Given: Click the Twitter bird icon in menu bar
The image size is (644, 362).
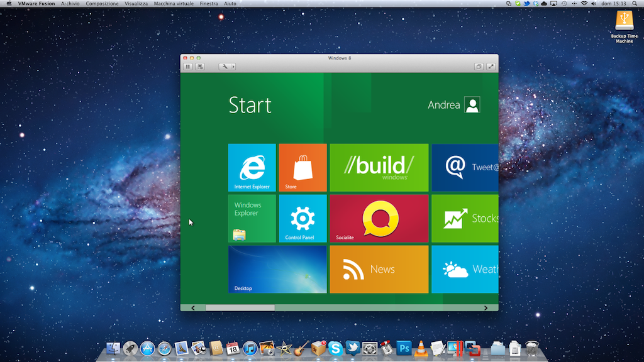Looking at the screenshot, I should coord(527,4).
